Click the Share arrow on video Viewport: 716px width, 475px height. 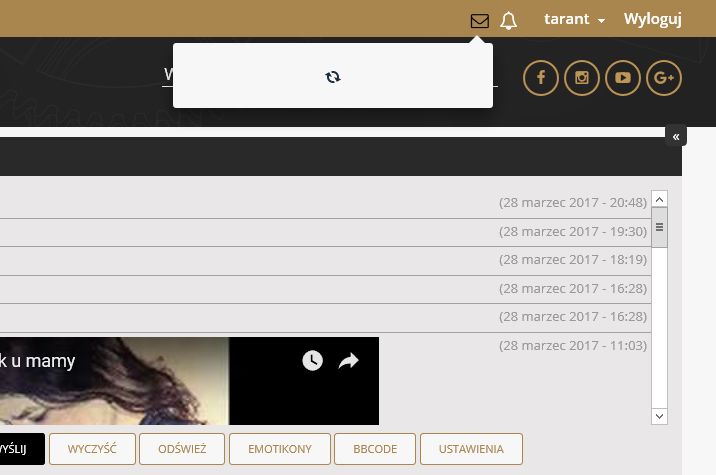348,361
